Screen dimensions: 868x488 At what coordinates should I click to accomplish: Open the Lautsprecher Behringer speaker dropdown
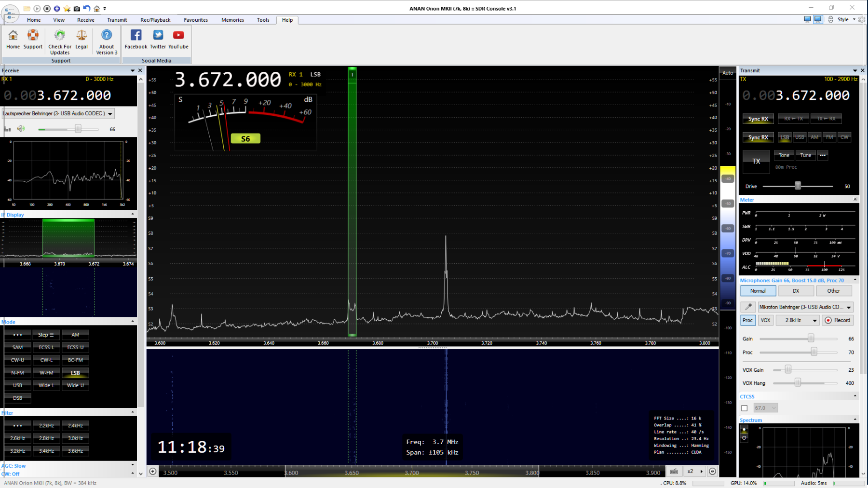(x=58, y=114)
